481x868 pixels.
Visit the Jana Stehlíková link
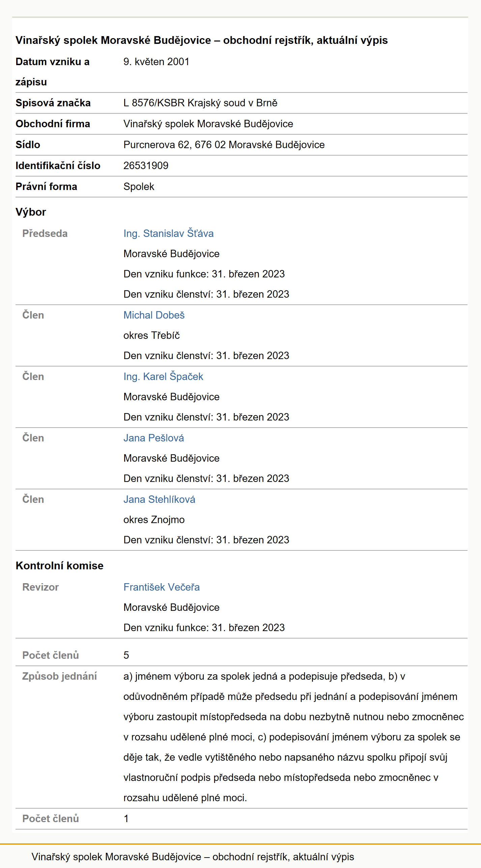[159, 499]
